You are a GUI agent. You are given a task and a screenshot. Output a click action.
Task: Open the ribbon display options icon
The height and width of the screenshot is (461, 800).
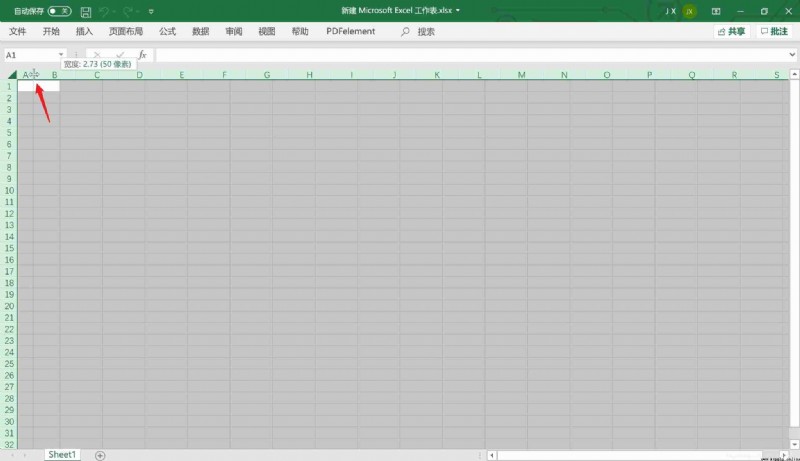point(716,11)
